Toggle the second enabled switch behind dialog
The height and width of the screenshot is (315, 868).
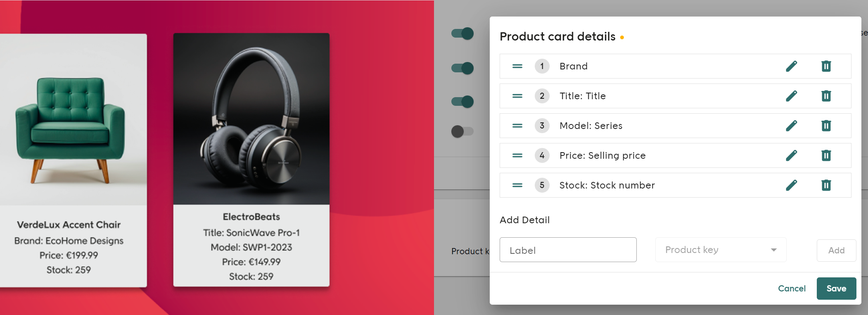[x=462, y=68]
